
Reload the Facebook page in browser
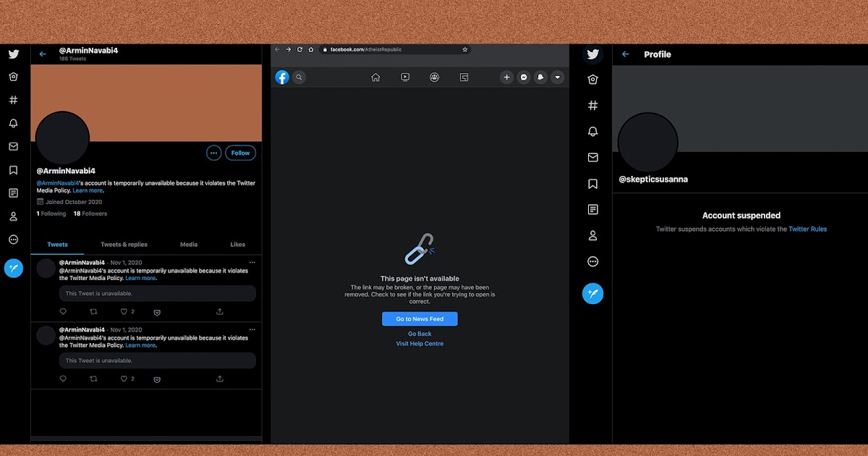[x=299, y=49]
